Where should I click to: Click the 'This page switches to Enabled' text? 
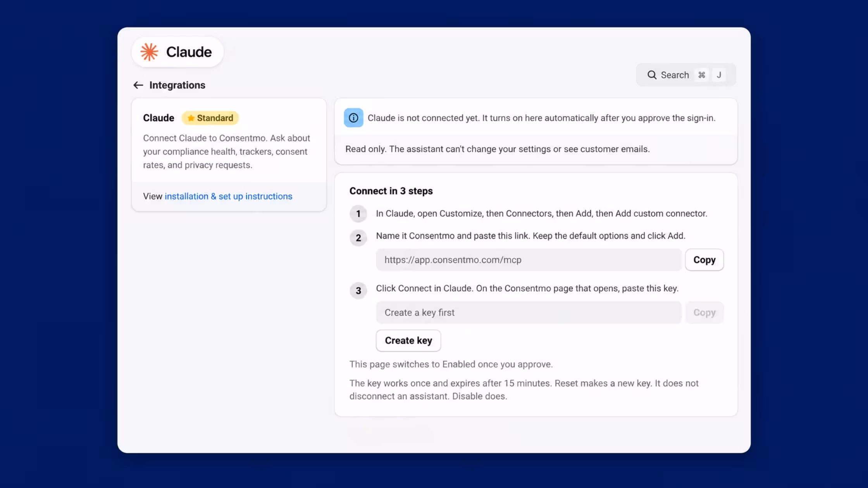point(451,364)
